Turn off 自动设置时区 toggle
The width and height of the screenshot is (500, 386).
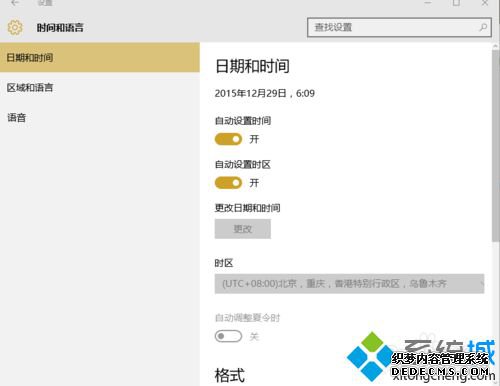tap(228, 183)
